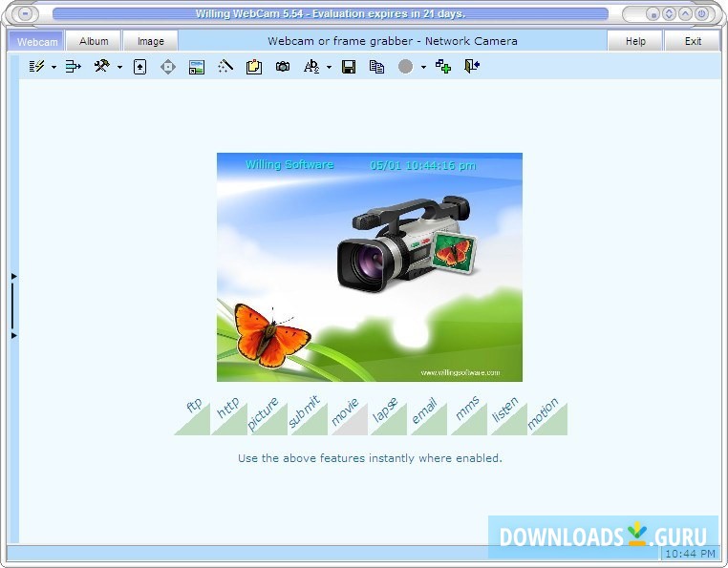Image resolution: width=728 pixels, height=568 pixels.
Task: Open dropdown arrow beside Ab text icon
Action: pyautogui.click(x=330, y=67)
